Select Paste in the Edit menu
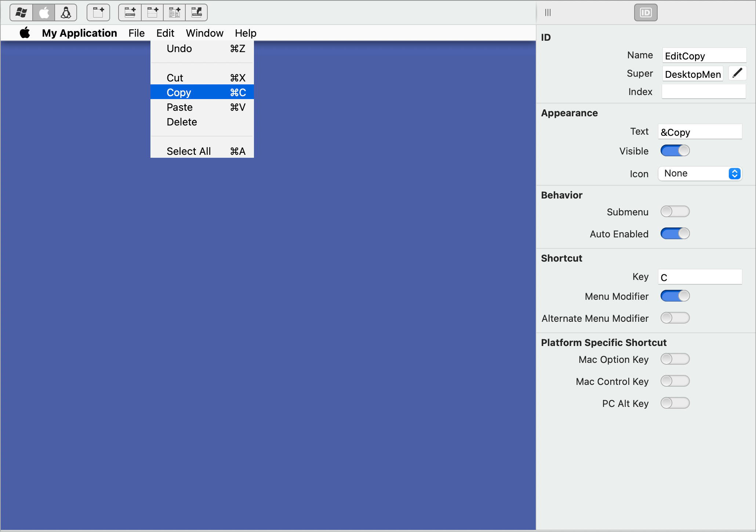The image size is (756, 532). (x=179, y=107)
